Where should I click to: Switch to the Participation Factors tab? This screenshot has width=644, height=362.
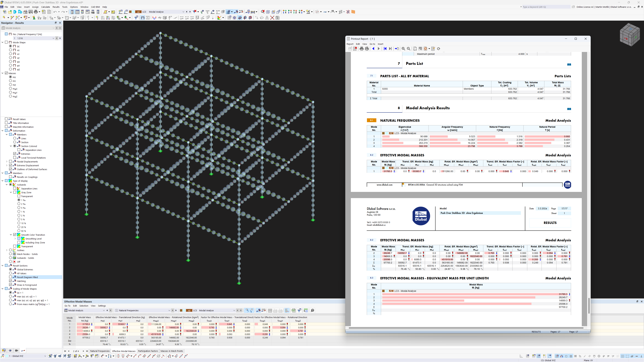(148, 351)
